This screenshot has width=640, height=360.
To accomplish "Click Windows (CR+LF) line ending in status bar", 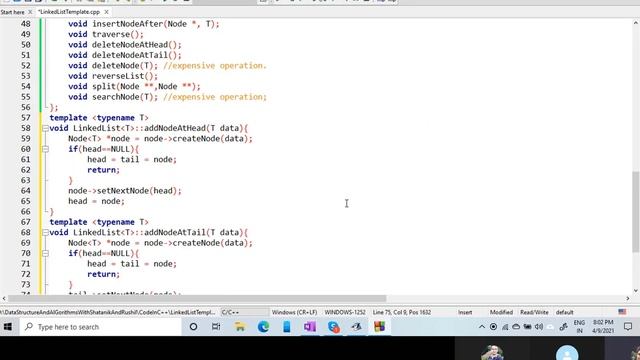I will pyautogui.click(x=294, y=312).
